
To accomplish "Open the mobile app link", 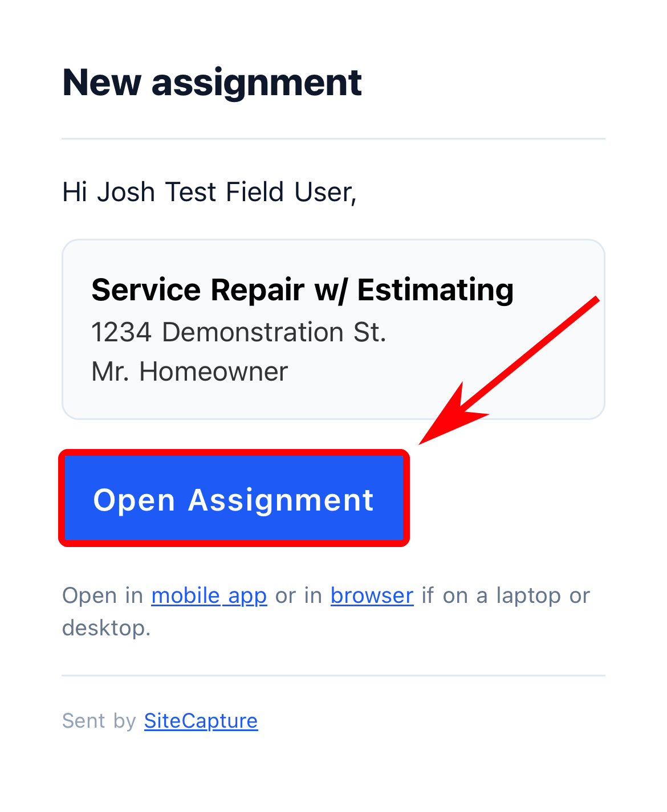I will 209,595.
